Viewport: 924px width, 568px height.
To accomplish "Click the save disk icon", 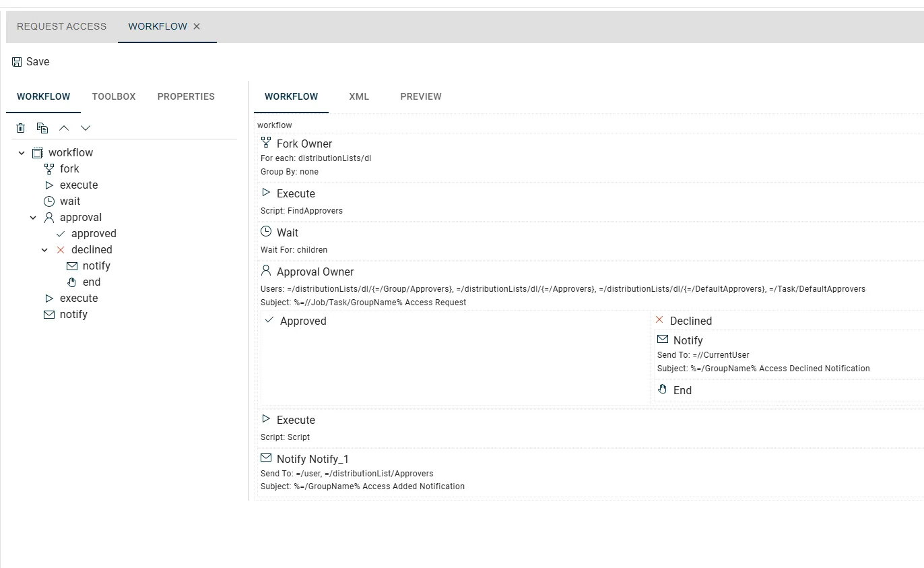I will [17, 62].
